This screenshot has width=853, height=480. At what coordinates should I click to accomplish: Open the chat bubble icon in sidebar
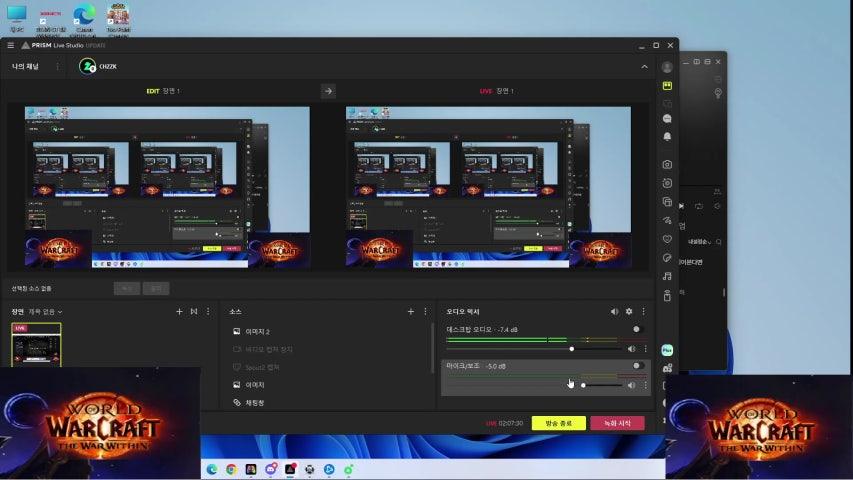(667, 119)
